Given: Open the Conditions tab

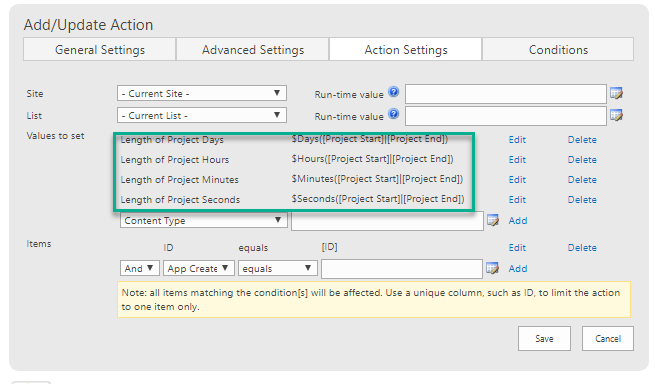Looking at the screenshot, I should point(558,50).
